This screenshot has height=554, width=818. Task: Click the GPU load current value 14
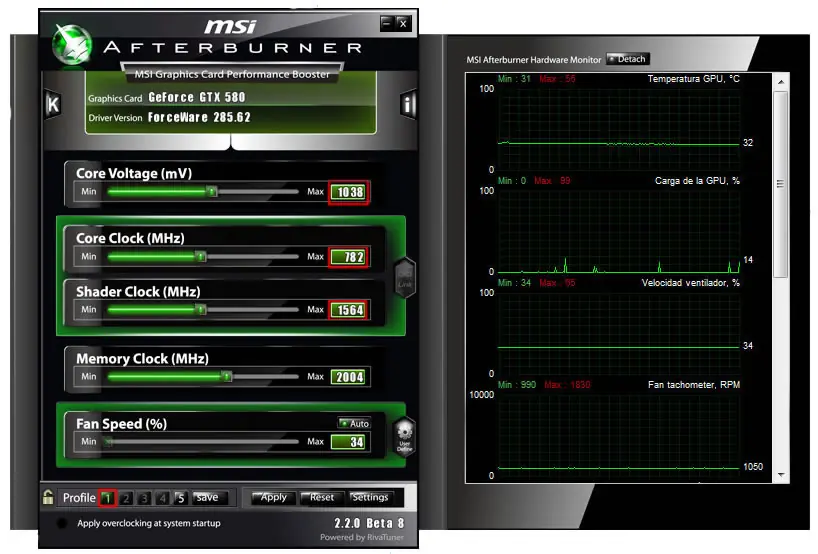(x=748, y=259)
